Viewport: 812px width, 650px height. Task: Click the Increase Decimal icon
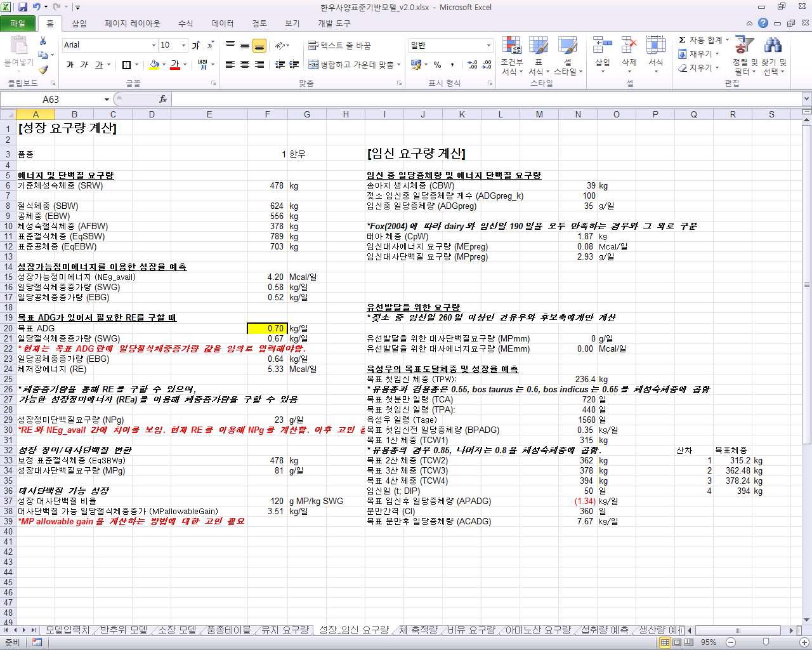coord(473,65)
